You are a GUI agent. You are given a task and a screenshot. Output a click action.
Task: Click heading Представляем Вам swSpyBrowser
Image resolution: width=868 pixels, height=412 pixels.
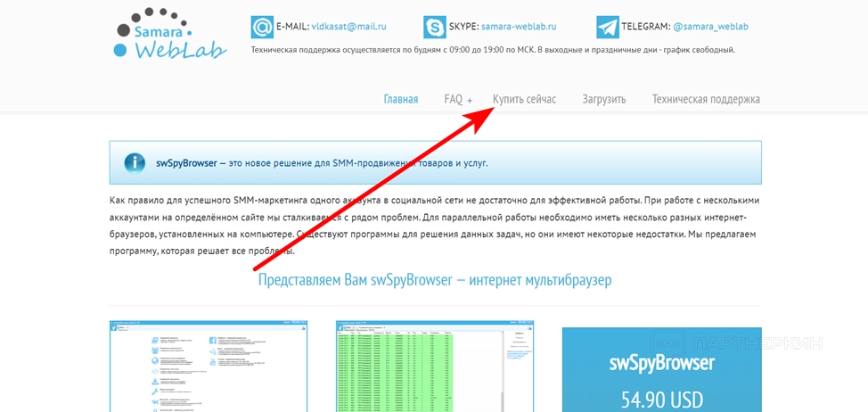pos(435,280)
